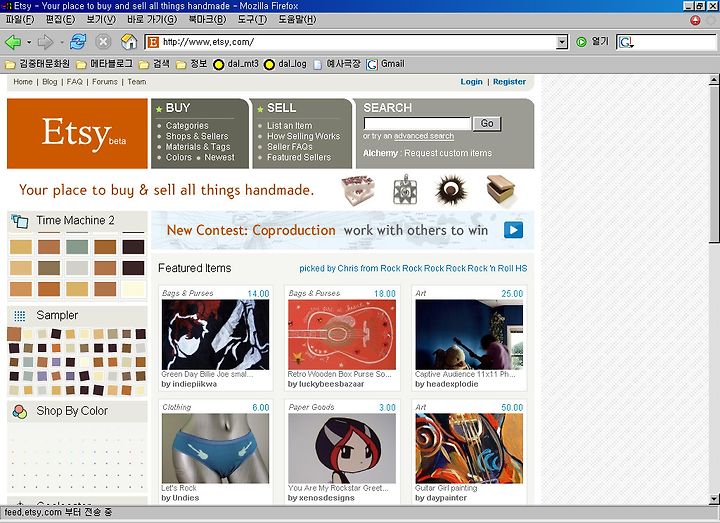Open the 메타블로그 bookmark folder
The width and height of the screenshot is (720, 523).
tap(104, 64)
